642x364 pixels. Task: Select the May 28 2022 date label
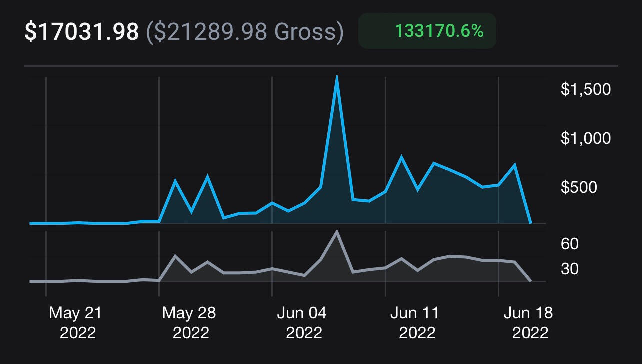click(189, 322)
